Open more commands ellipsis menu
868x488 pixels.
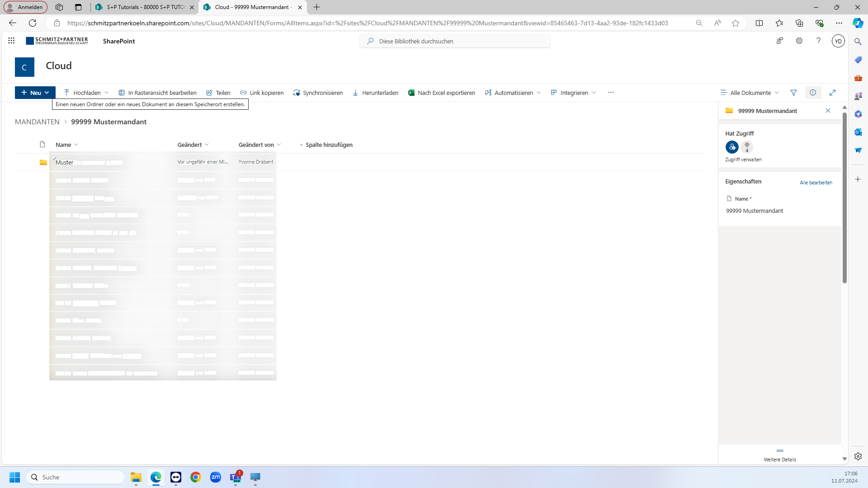[611, 93]
